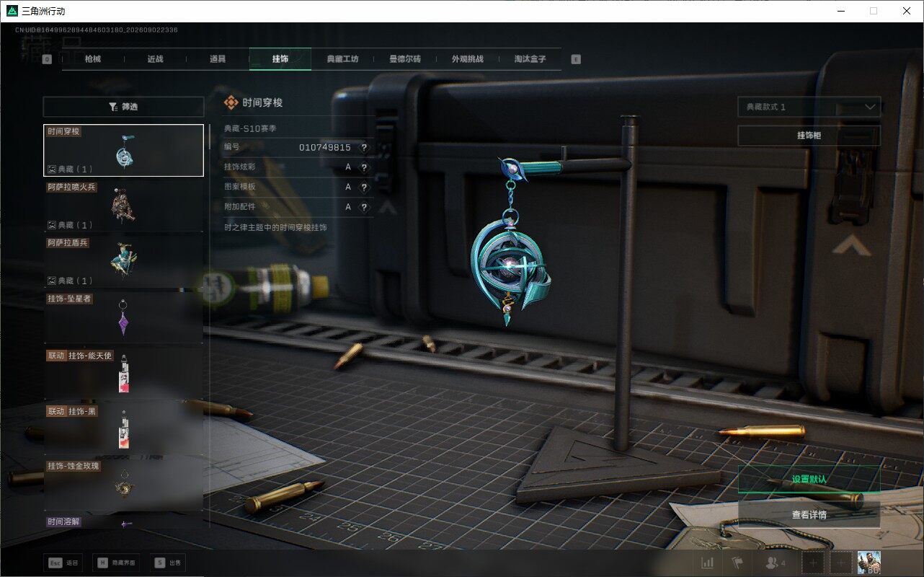
Task: Click the Q previous-tab key icon
Action: pos(48,60)
